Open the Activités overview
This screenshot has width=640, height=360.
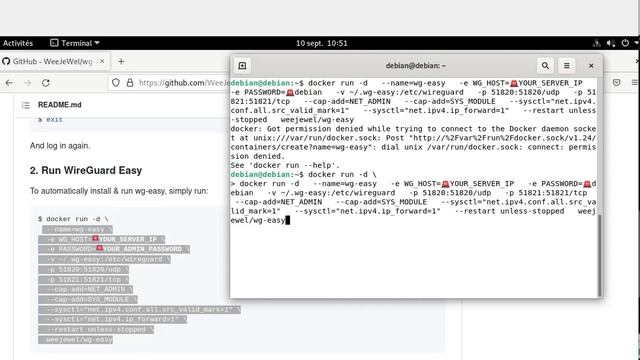tap(18, 43)
